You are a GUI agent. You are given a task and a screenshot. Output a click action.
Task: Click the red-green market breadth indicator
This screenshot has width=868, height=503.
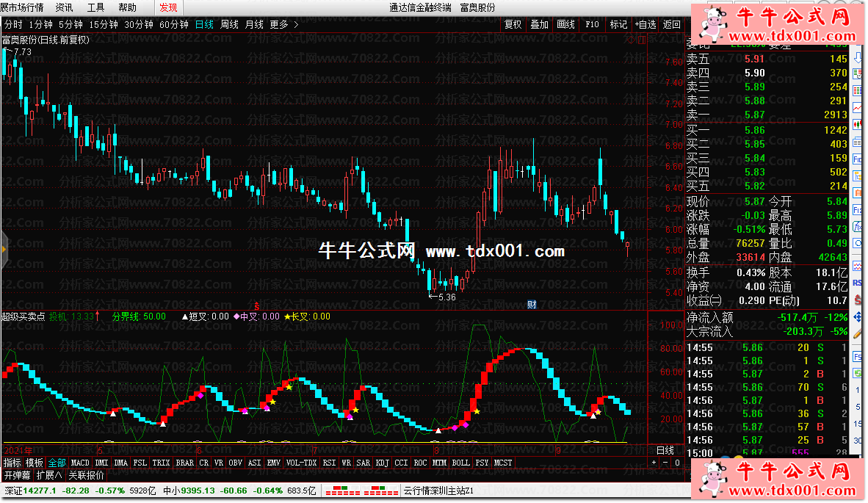361,491
